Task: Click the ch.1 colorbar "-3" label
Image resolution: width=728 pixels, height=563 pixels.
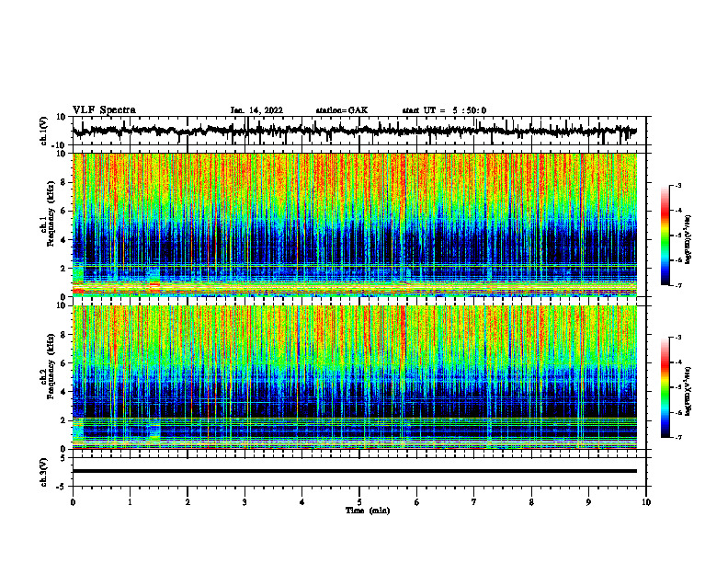Action: tap(678, 186)
